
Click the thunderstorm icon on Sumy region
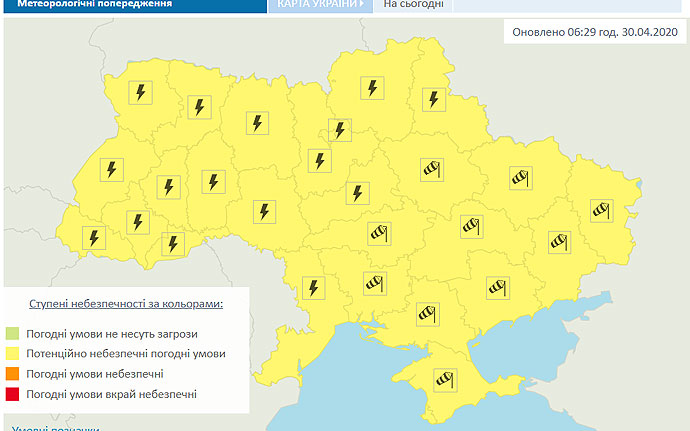(x=433, y=99)
